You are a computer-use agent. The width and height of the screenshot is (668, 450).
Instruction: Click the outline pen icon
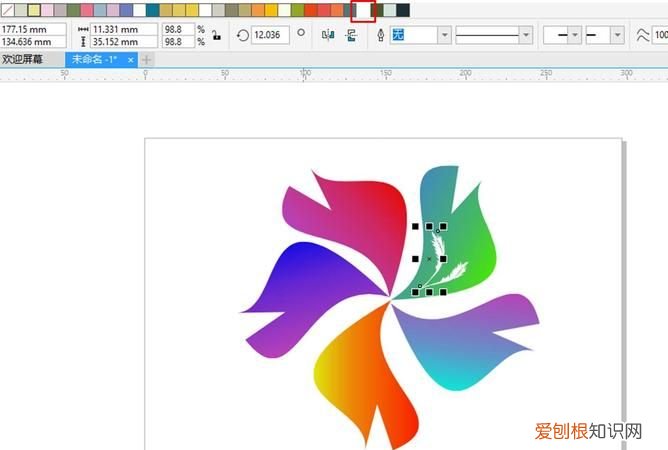379,35
